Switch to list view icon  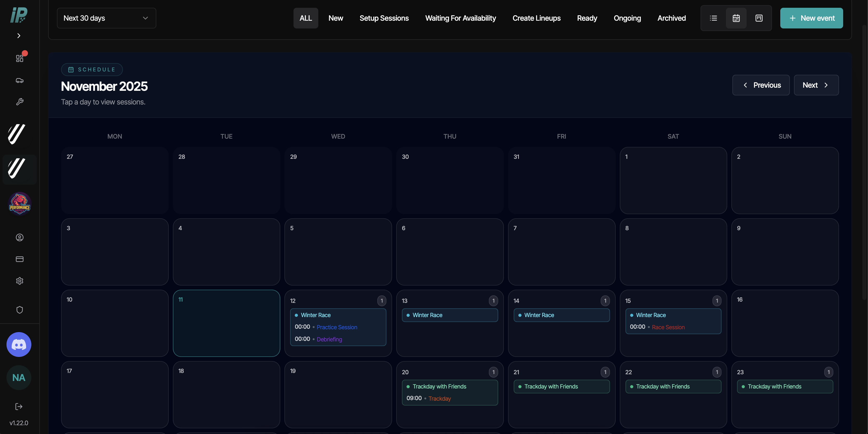713,18
